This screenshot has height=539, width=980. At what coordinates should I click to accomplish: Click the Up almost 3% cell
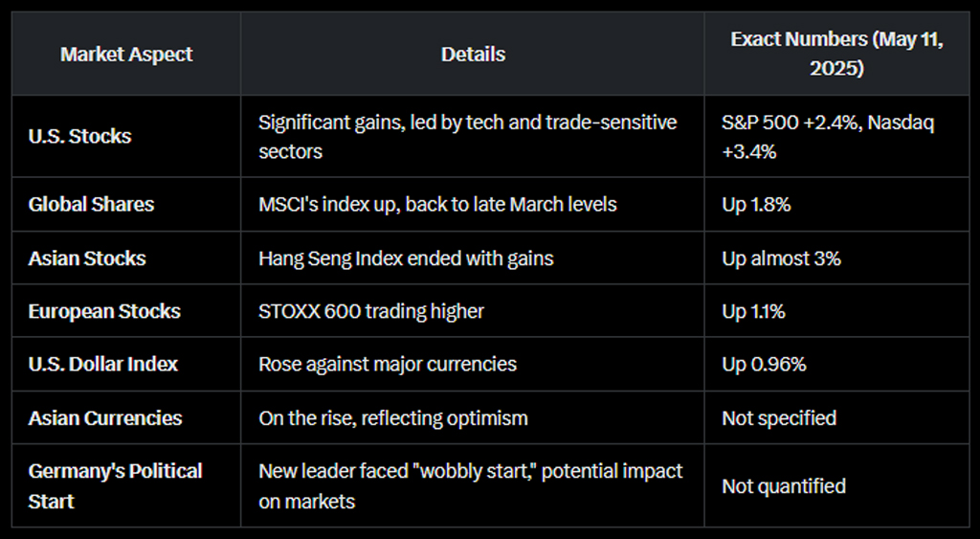tap(781, 258)
